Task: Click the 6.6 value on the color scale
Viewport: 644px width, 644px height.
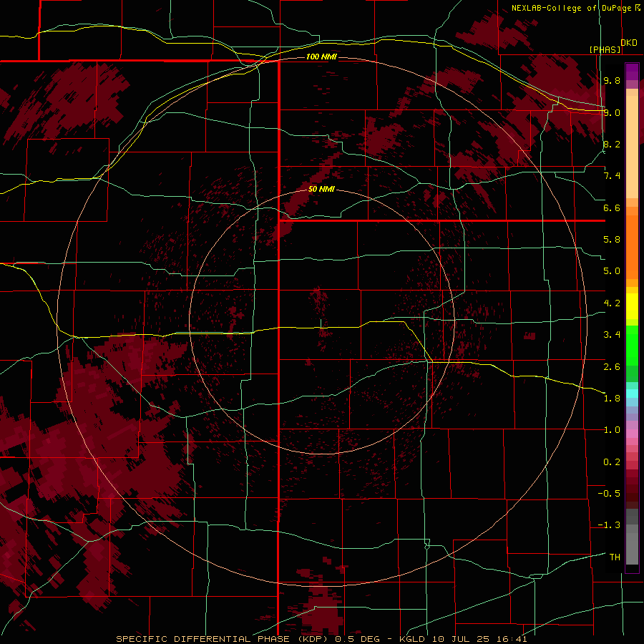Action: pos(612,208)
